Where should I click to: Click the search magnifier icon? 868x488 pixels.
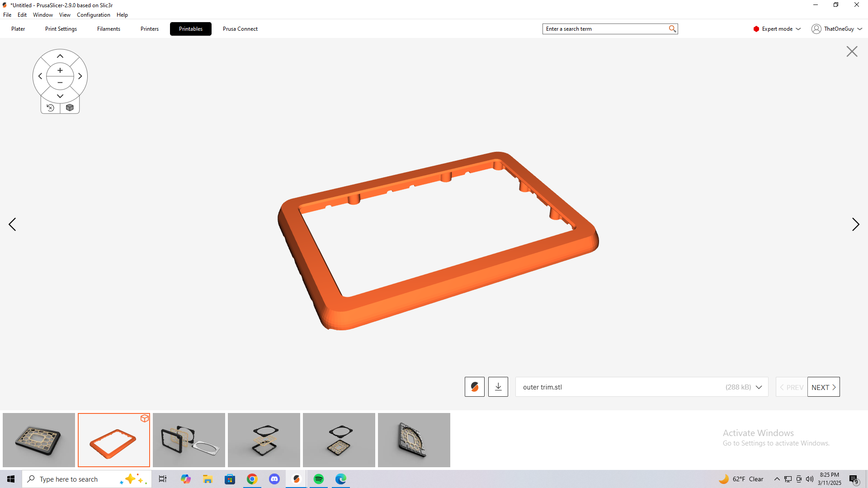click(x=672, y=29)
